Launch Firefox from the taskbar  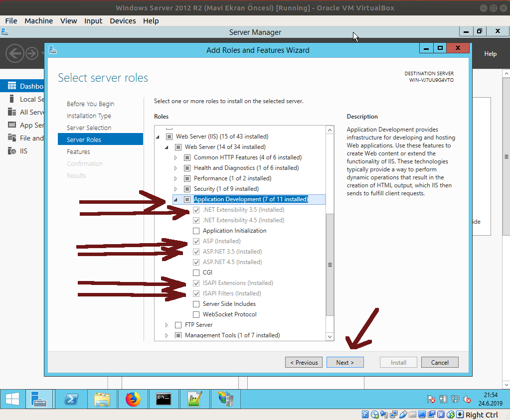[133, 399]
